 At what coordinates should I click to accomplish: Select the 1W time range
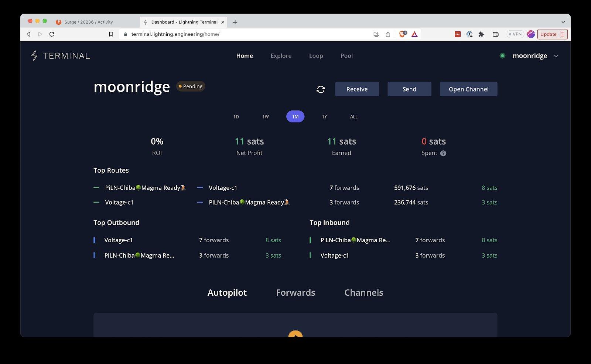coord(266,117)
